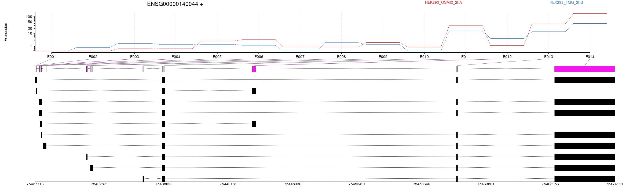
Task: Click the red expression line above E006
Action: coord(259,40)
